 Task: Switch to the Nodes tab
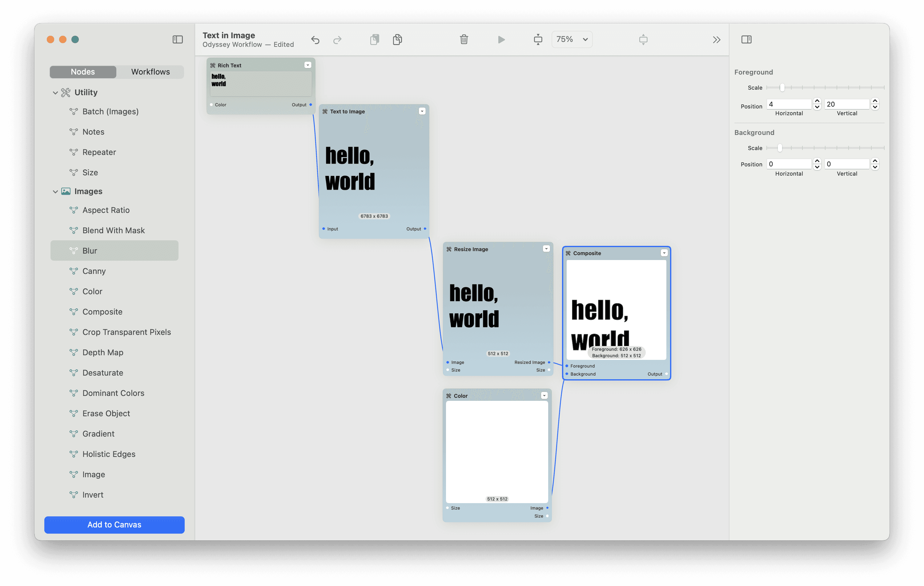pos(82,71)
